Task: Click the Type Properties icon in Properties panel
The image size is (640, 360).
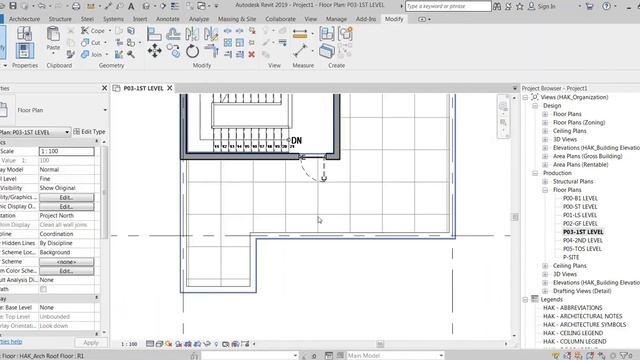Action: pos(24,33)
